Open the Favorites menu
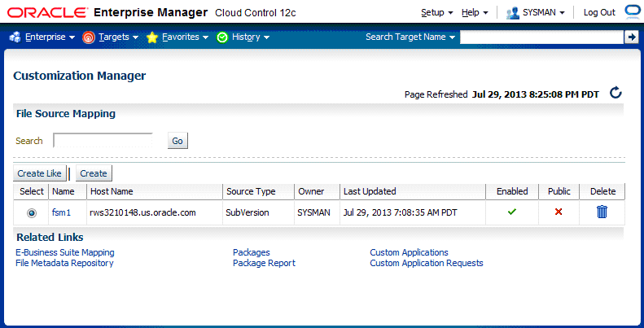 click(x=186, y=37)
